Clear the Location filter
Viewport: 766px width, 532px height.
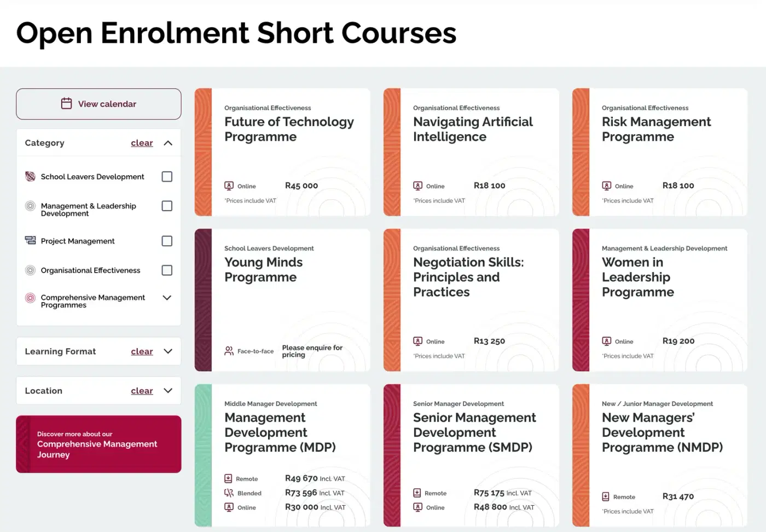click(142, 391)
